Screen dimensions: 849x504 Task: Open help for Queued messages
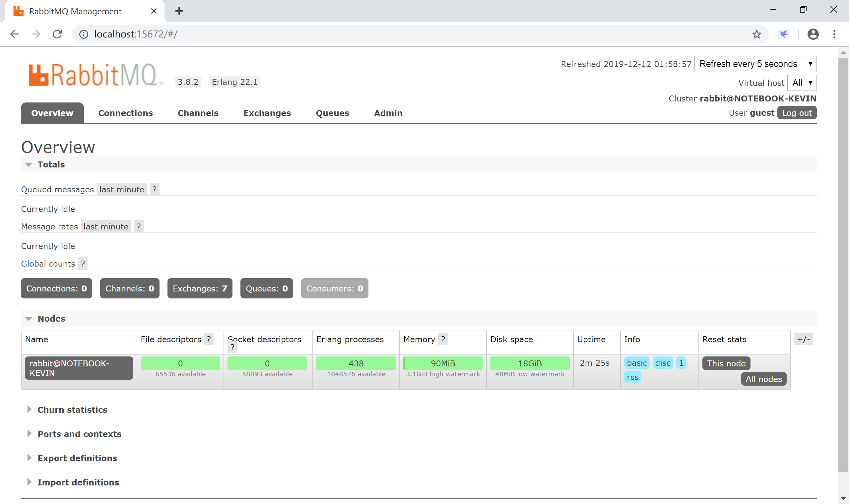click(x=155, y=189)
